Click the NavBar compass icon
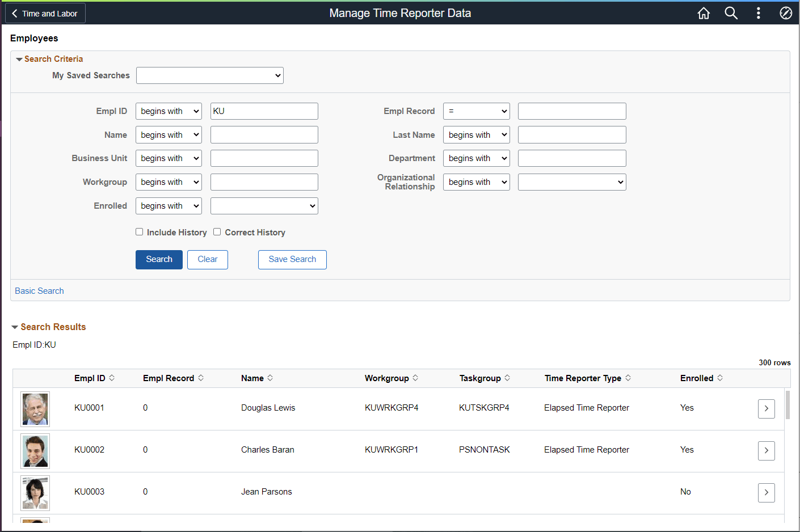 coord(786,12)
